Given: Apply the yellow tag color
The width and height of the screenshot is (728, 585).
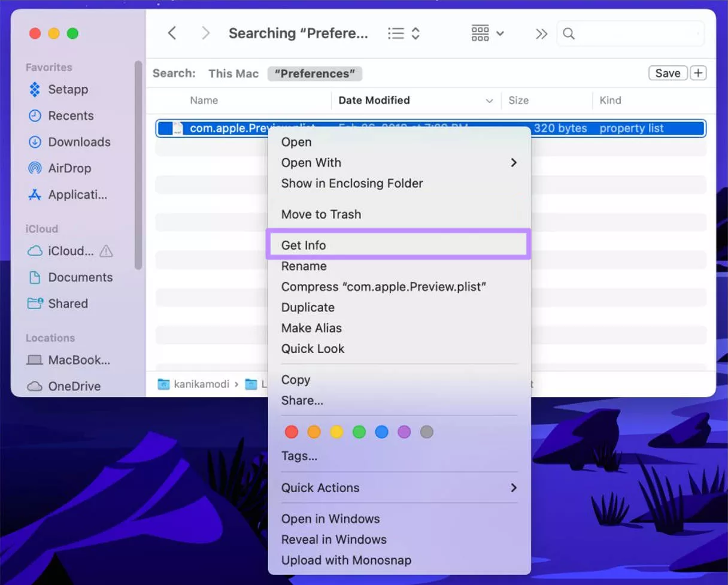Looking at the screenshot, I should [336, 432].
